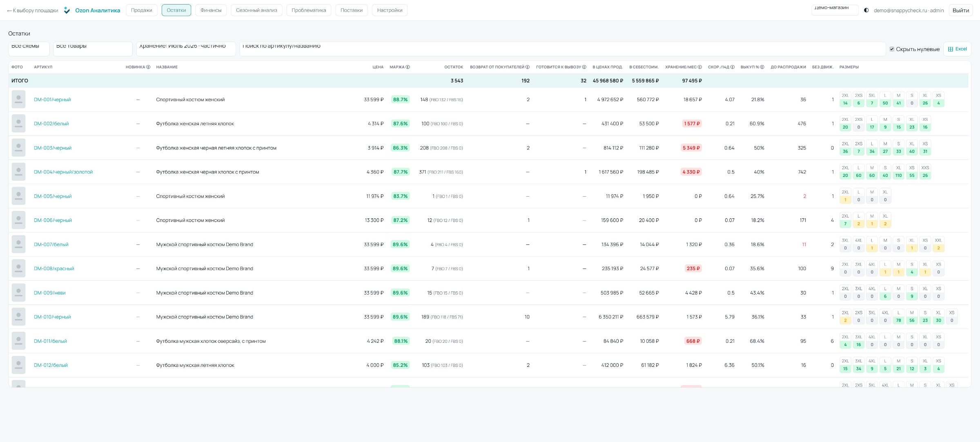Click info icon next to Хранение/мес header

[700, 67]
